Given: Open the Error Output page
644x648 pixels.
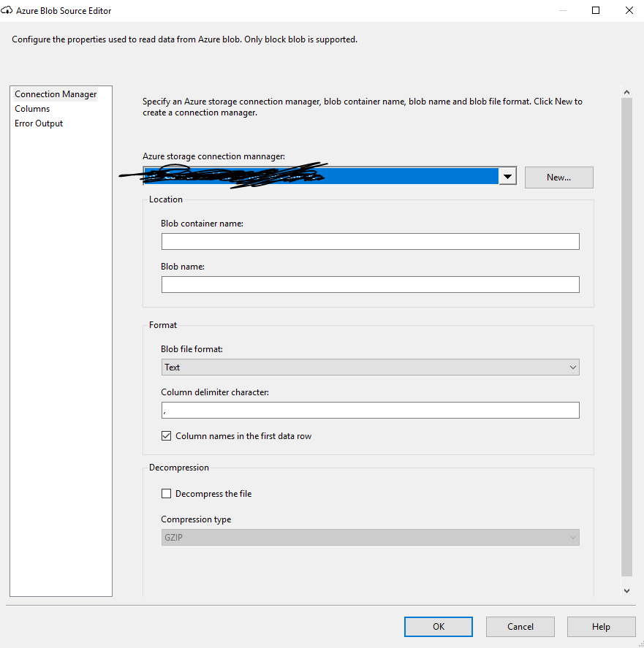Looking at the screenshot, I should [x=39, y=123].
